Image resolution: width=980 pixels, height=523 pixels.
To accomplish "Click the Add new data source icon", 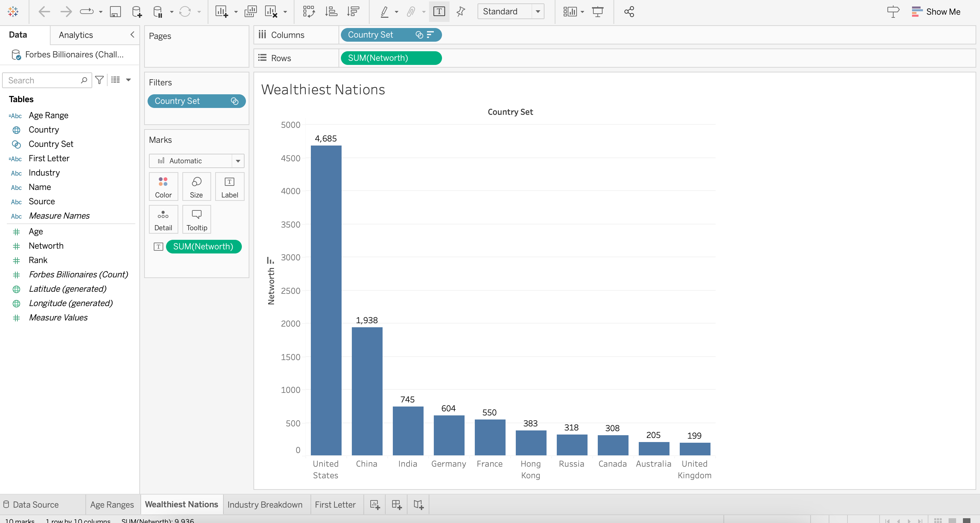I will 137,12.
